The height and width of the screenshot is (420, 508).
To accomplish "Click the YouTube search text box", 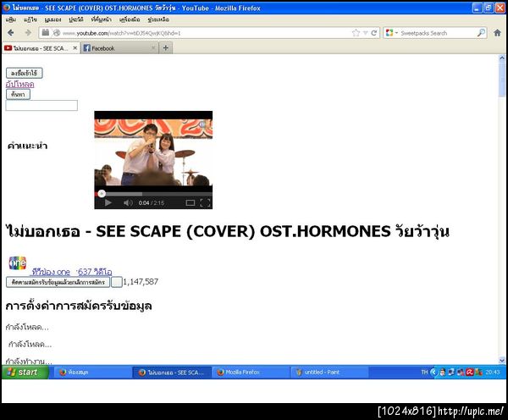I will [41, 105].
